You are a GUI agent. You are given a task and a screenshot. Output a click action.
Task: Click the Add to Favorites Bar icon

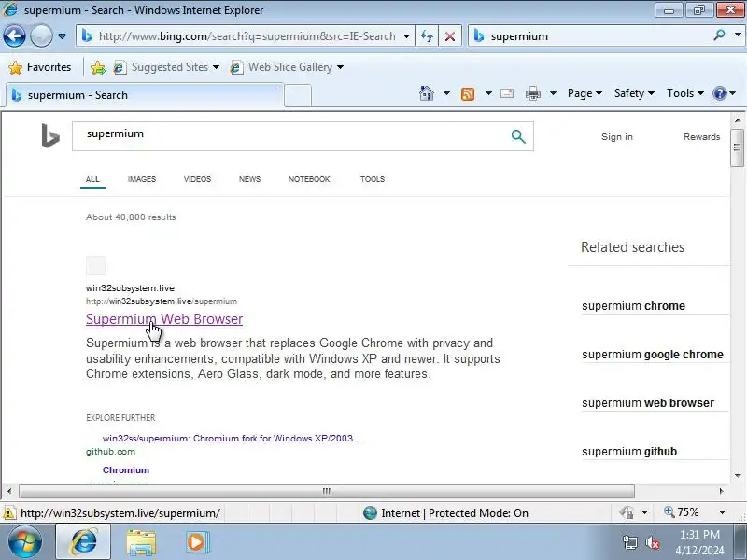tap(98, 67)
